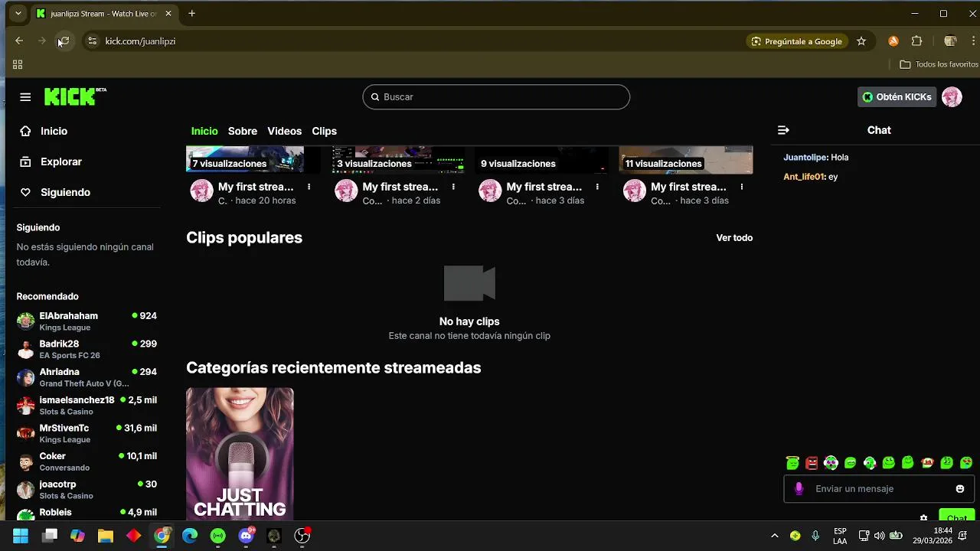Open the Windows Start menu
The width and height of the screenshot is (980, 551).
click(21, 536)
